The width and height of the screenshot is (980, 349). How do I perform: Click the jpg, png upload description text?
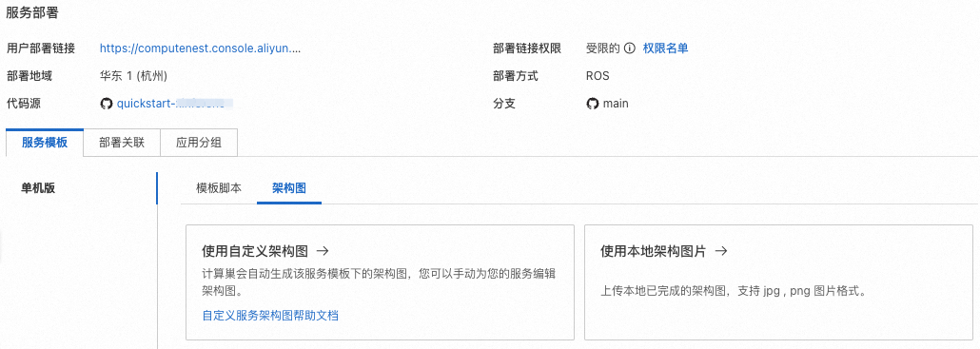point(734,291)
